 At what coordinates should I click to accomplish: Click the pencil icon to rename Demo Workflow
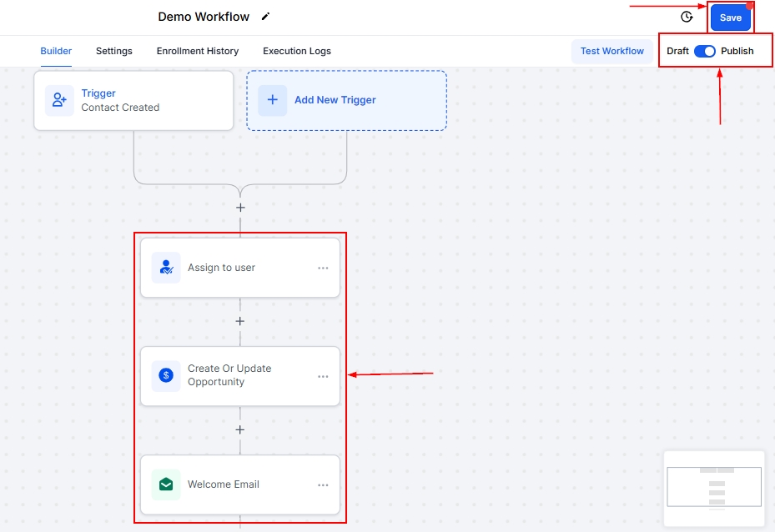tap(266, 17)
